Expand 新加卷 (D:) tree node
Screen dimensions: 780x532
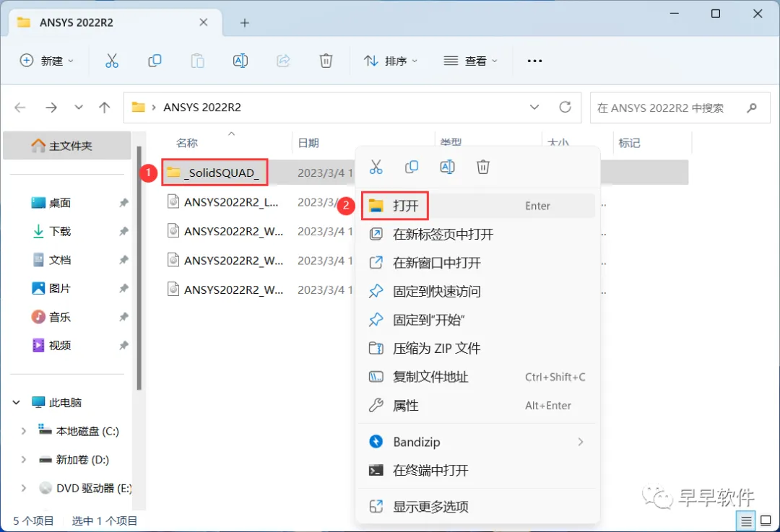[23, 459]
